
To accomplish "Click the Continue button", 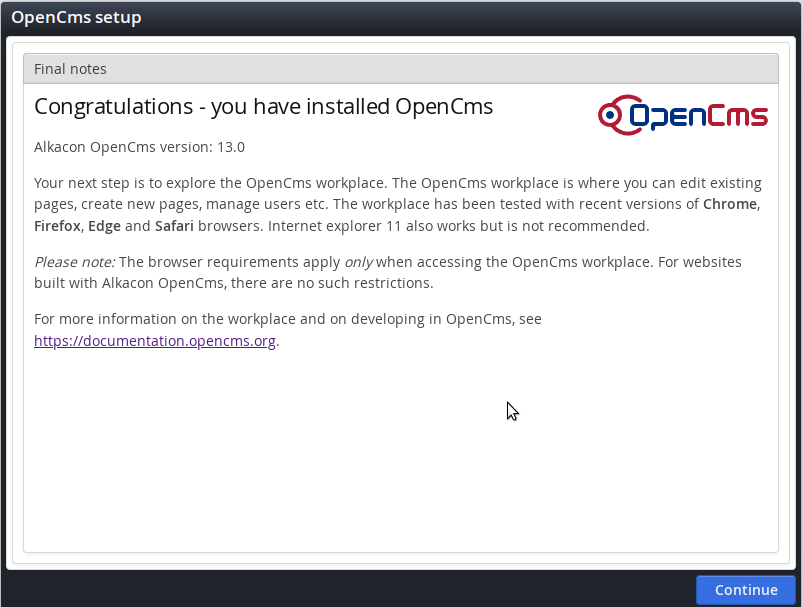I will click(745, 590).
